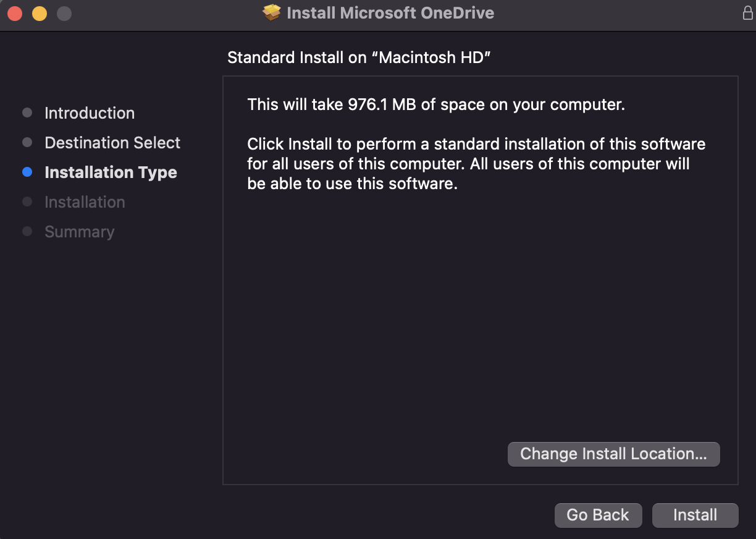Click the gray bullet next to Introduction
This screenshot has height=539, width=756.
click(x=27, y=113)
